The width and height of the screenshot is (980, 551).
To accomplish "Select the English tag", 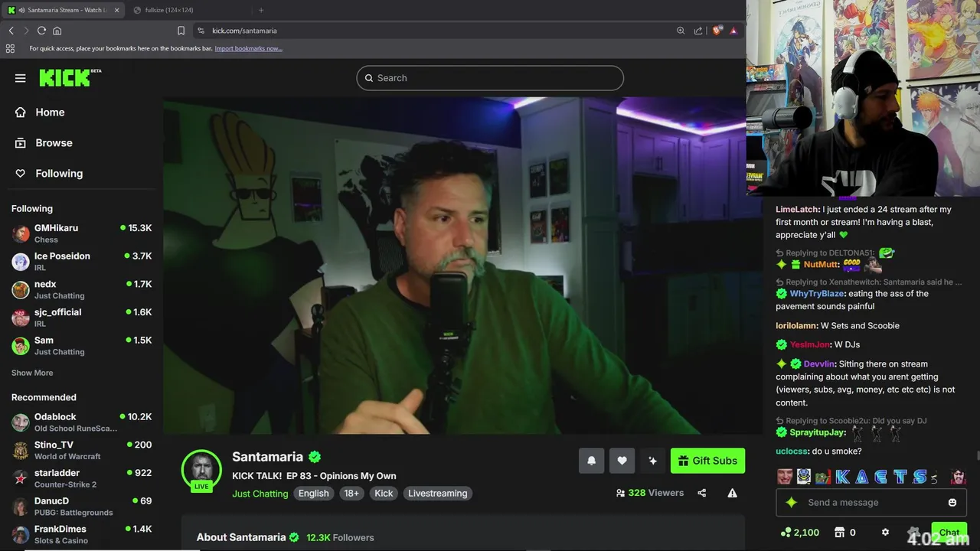I will [x=313, y=494].
